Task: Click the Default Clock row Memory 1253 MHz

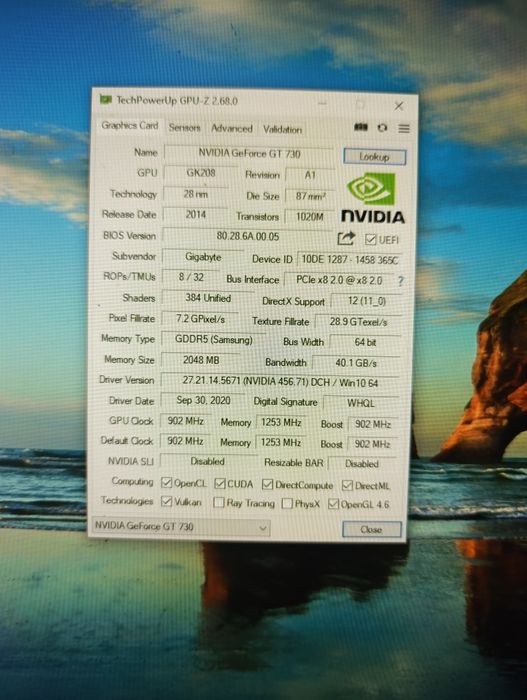Action: click(x=280, y=442)
